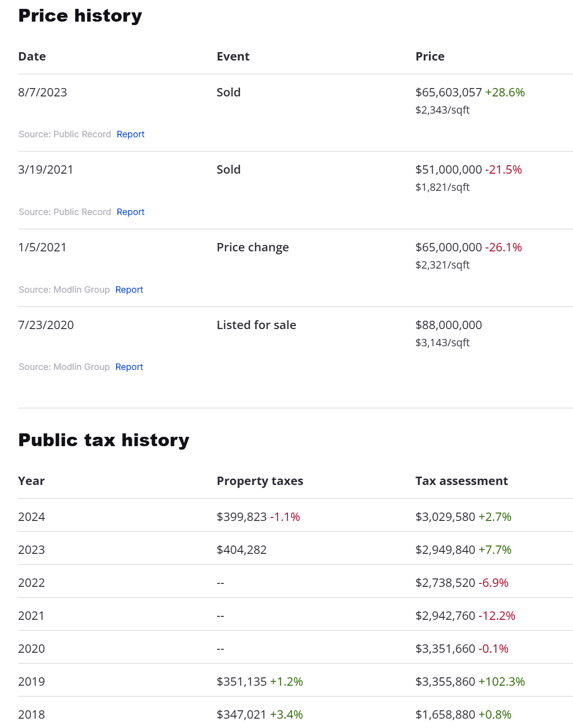Click the Date column header
Image resolution: width=573 pixels, height=728 pixels.
tap(32, 57)
